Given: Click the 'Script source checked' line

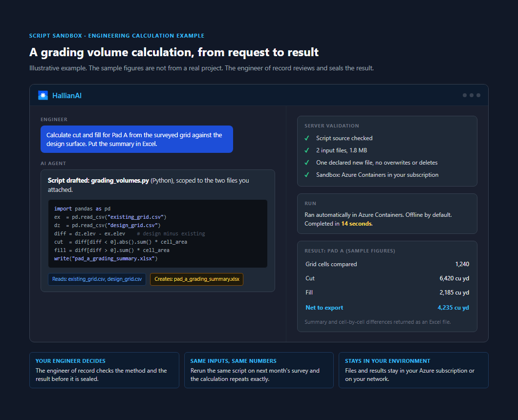Looking at the screenshot, I should pos(344,138).
